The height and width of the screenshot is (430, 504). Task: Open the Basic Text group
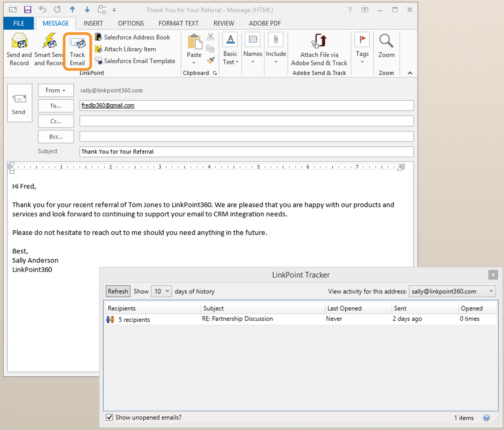(x=230, y=49)
